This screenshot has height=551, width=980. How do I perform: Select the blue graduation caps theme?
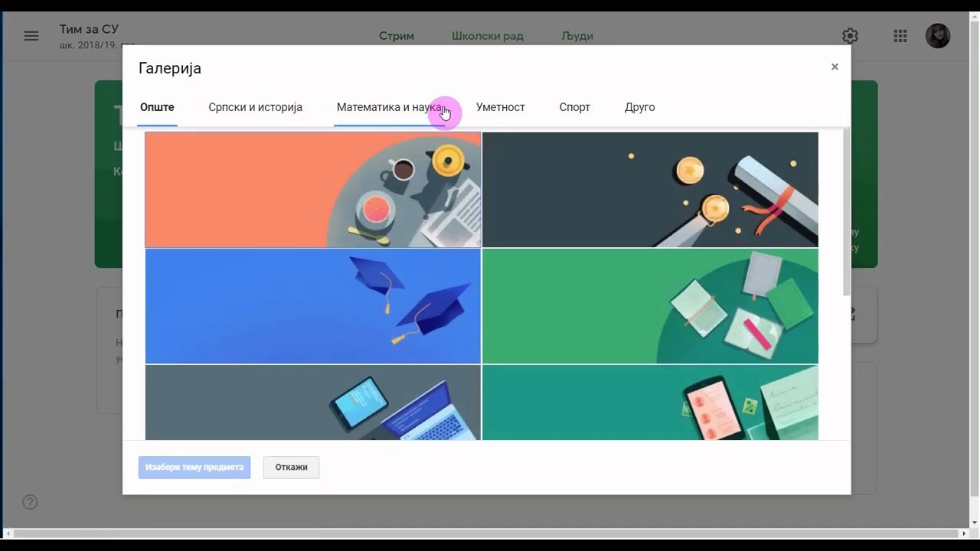pyautogui.click(x=313, y=306)
